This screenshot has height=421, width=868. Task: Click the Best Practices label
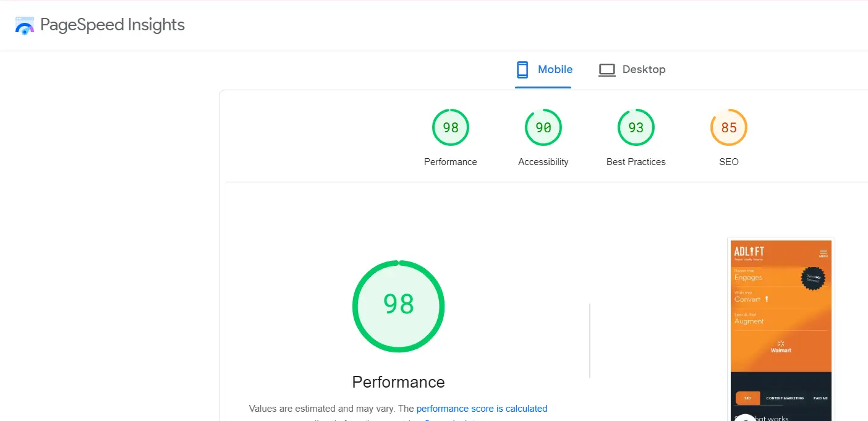click(636, 162)
